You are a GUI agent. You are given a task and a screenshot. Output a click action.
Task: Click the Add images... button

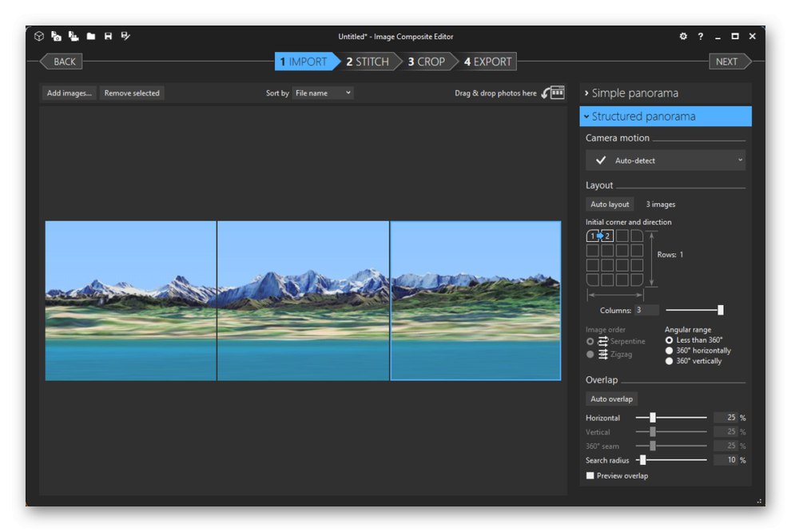(x=70, y=93)
